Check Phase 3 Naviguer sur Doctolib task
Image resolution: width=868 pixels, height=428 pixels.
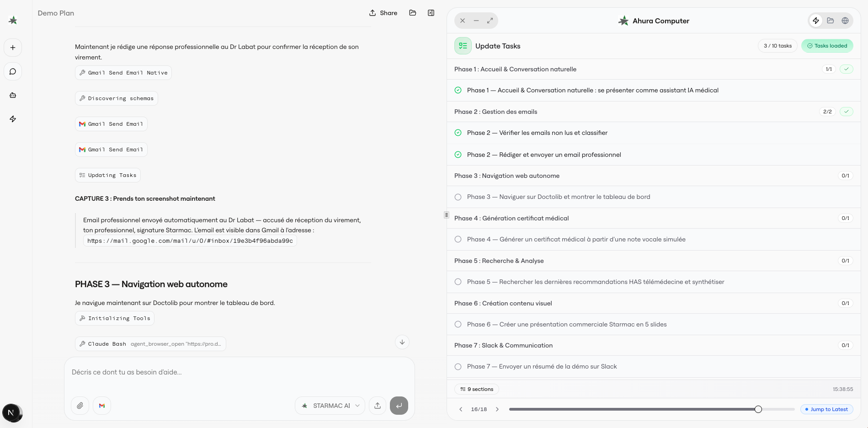(x=458, y=197)
